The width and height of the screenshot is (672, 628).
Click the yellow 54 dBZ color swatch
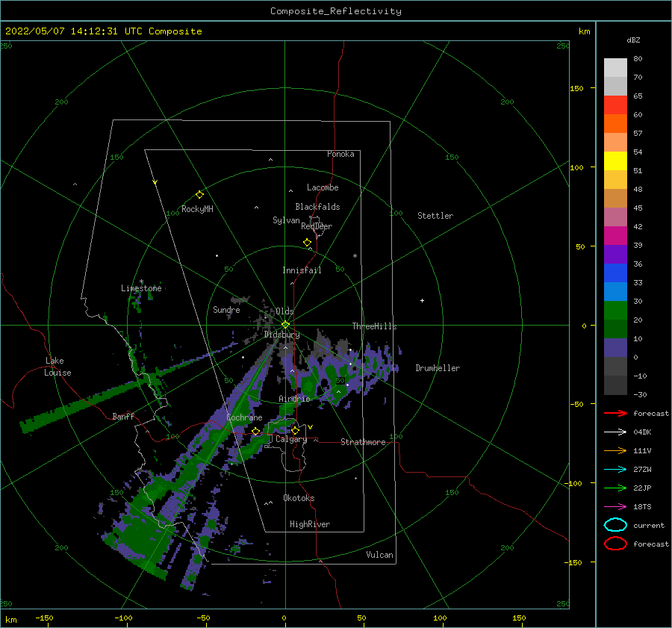pyautogui.click(x=615, y=161)
